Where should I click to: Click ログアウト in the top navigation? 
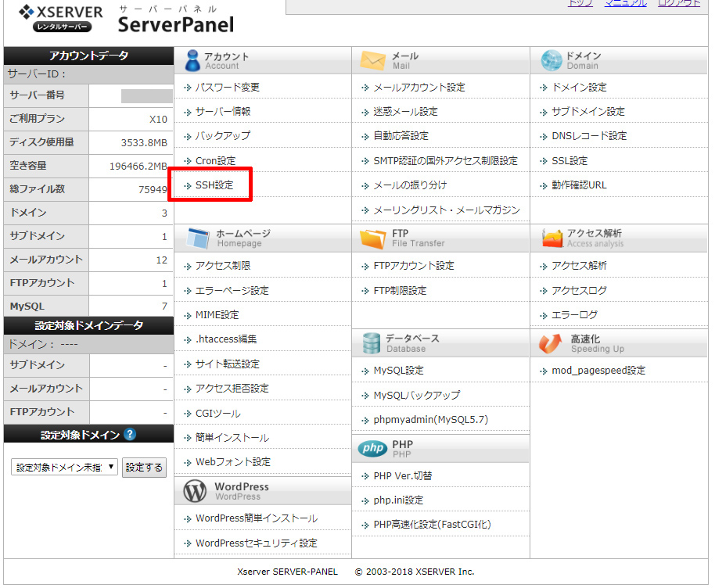678,4
